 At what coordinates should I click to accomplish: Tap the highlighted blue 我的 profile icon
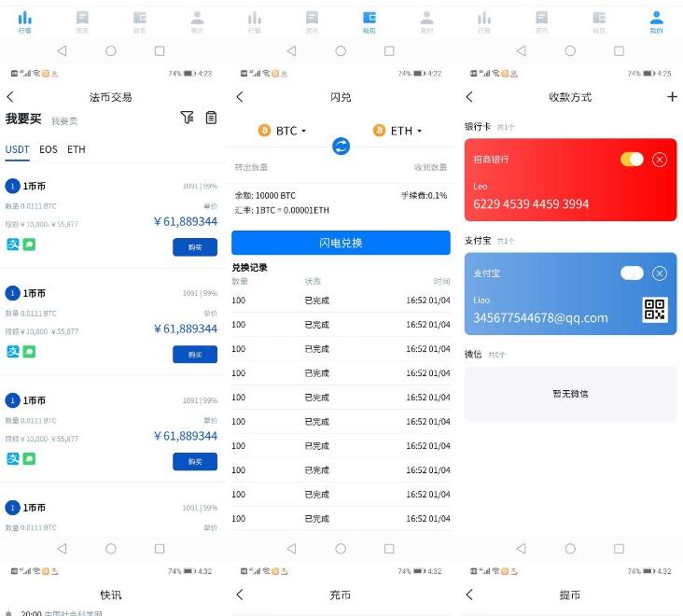(x=656, y=21)
